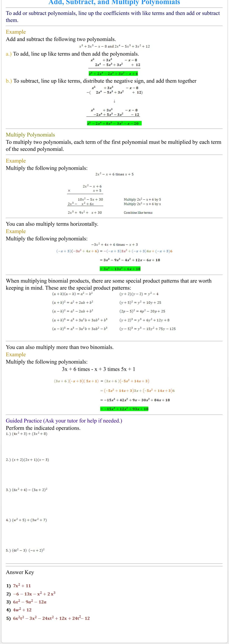The image size is (229, 644).
Task: Click the (a + b)(a − b) = a² − b² formula
Action: tap(73, 294)
